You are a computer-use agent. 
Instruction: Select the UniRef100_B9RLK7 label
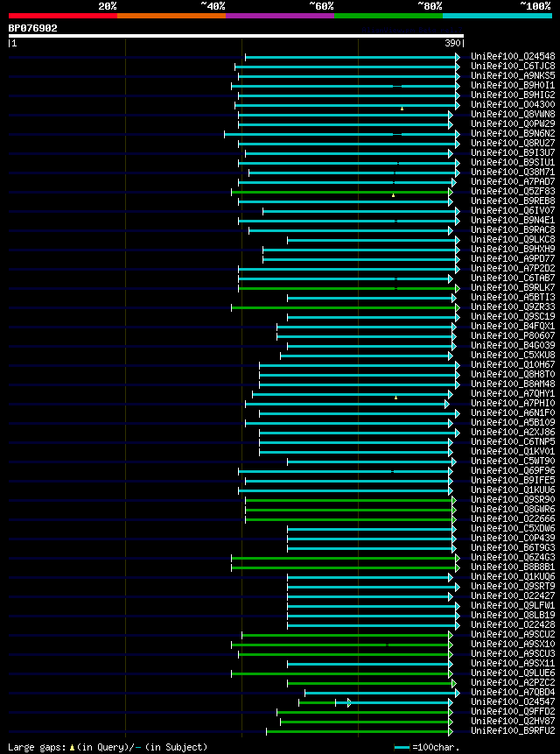click(513, 287)
